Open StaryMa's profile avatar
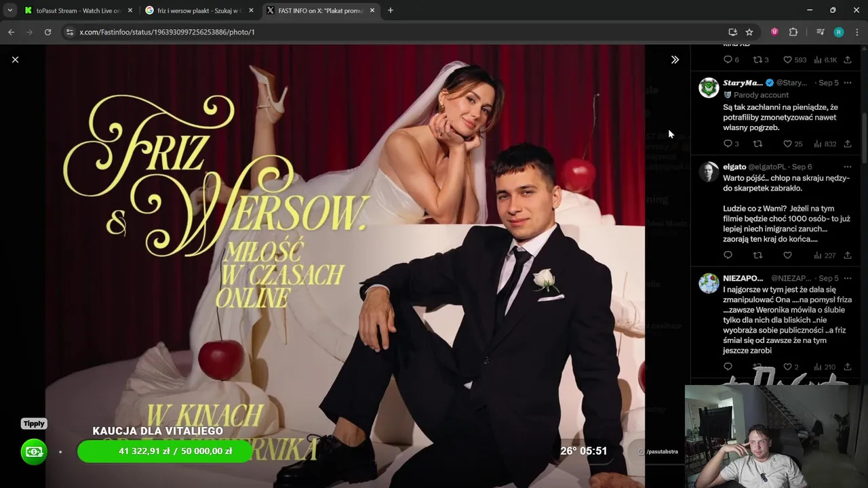The width and height of the screenshot is (868, 488). [x=709, y=88]
